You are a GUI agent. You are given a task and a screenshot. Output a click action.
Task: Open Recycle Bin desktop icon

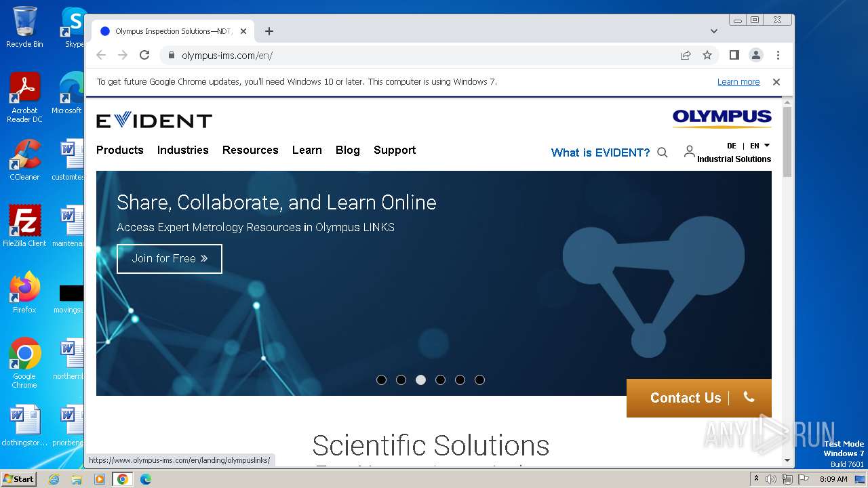(24, 27)
